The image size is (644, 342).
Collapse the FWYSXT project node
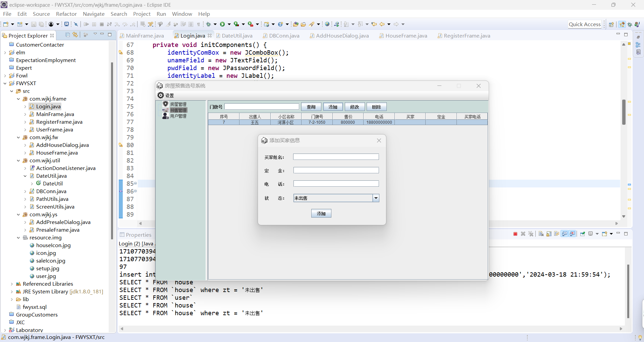pos(5,83)
